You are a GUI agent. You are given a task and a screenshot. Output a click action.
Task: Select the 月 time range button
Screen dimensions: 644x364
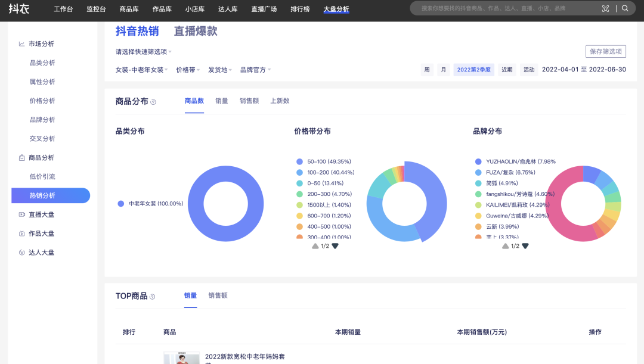443,70
